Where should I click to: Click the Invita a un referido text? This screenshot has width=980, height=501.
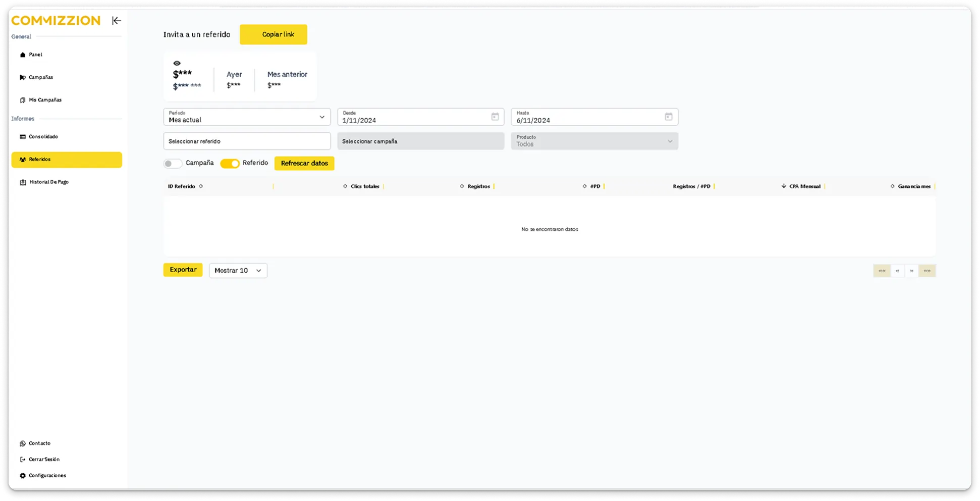pos(197,34)
